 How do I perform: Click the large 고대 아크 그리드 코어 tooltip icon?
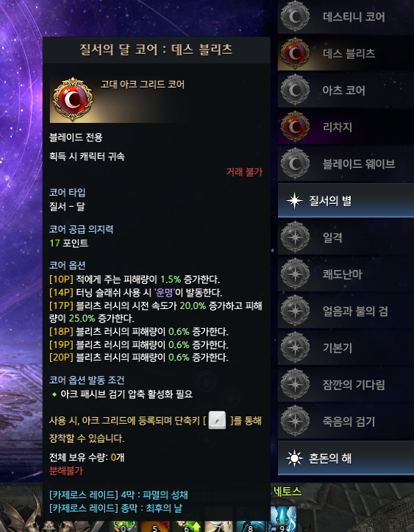[x=72, y=99]
